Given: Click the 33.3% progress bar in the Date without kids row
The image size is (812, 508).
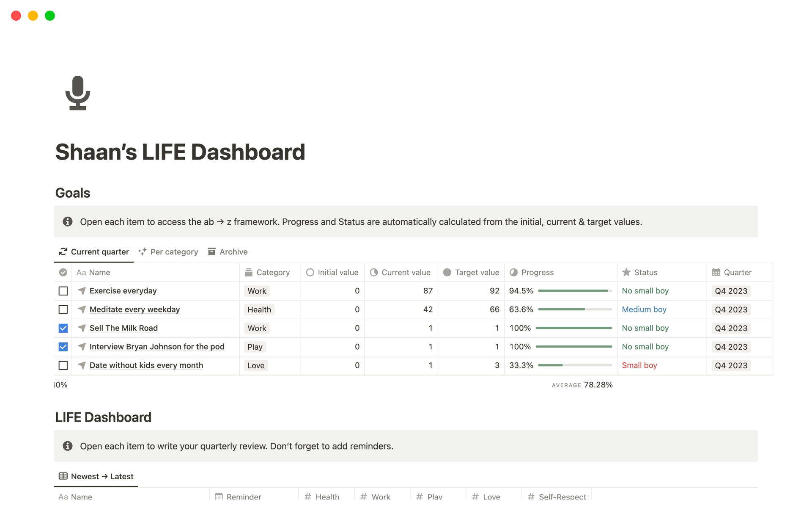Looking at the screenshot, I should pyautogui.click(x=575, y=365).
